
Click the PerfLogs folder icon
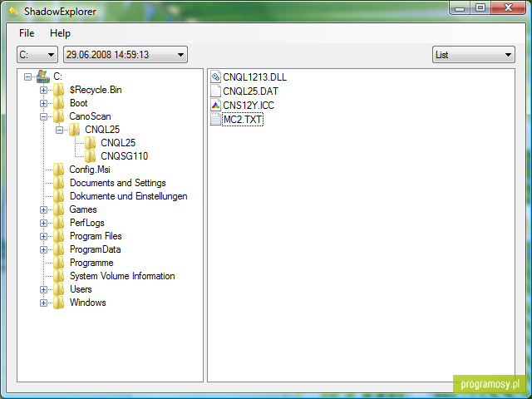pyautogui.click(x=59, y=223)
